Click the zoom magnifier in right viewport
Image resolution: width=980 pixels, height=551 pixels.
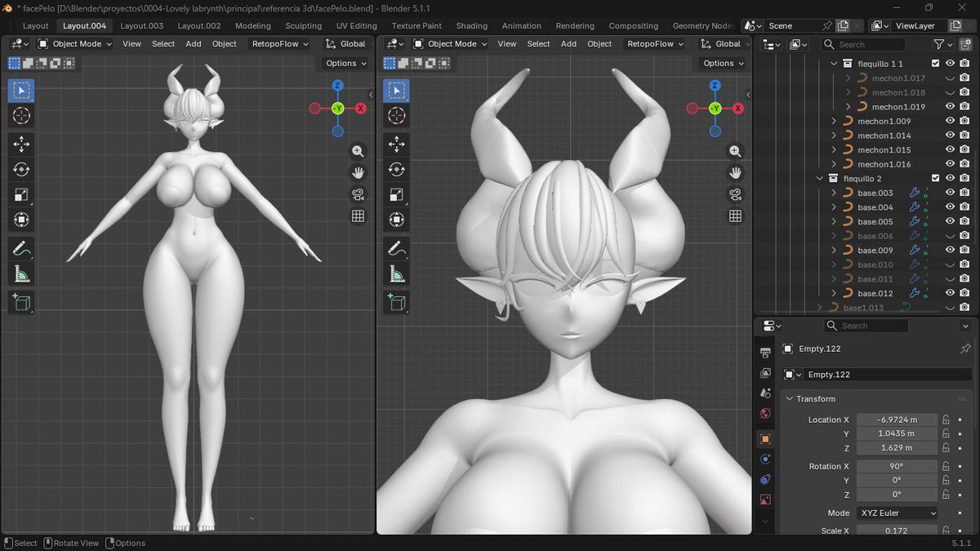pyautogui.click(x=735, y=151)
